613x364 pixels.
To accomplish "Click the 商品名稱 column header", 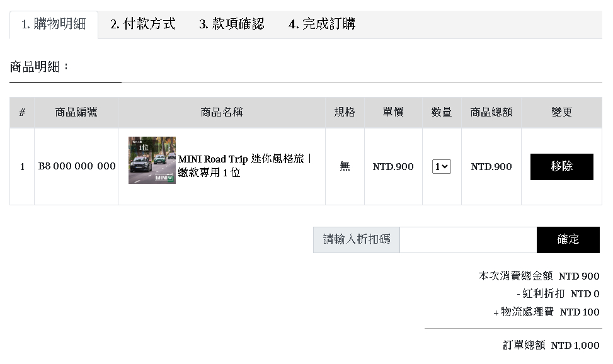I will click(x=221, y=113).
